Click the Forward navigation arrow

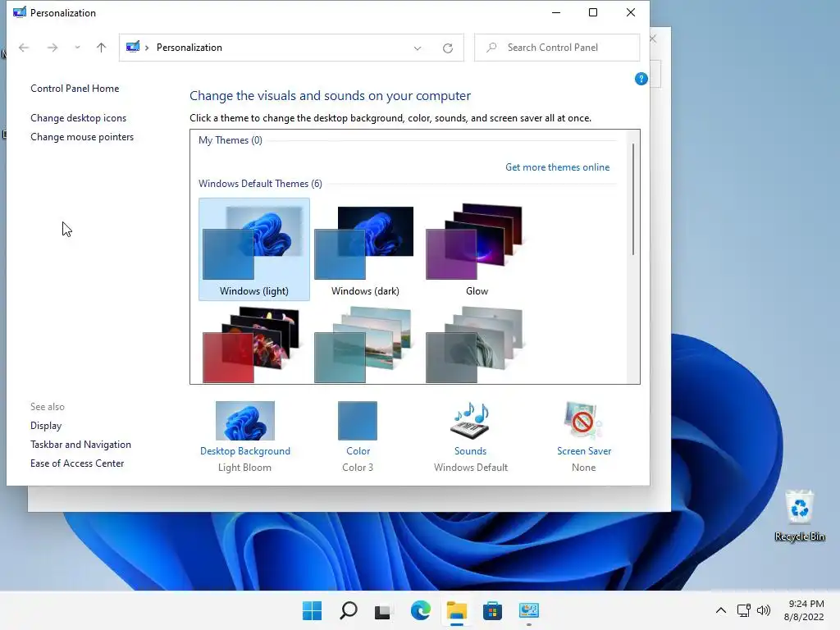(x=52, y=48)
